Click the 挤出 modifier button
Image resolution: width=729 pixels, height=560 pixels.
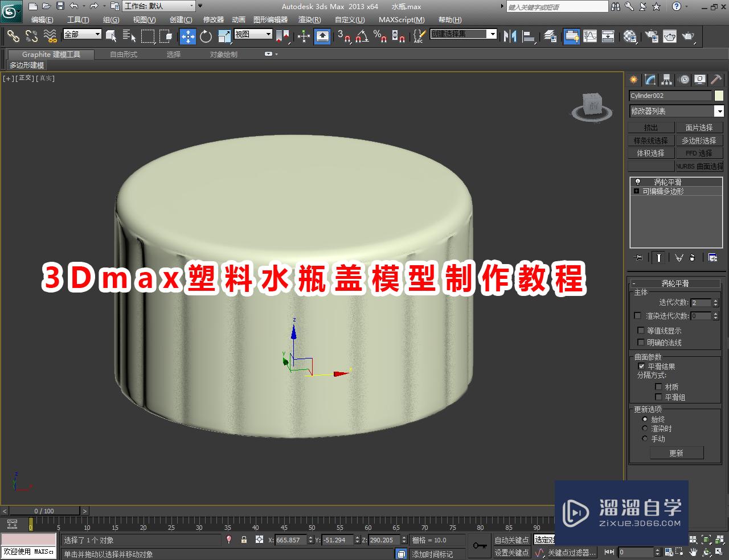pyautogui.click(x=651, y=127)
